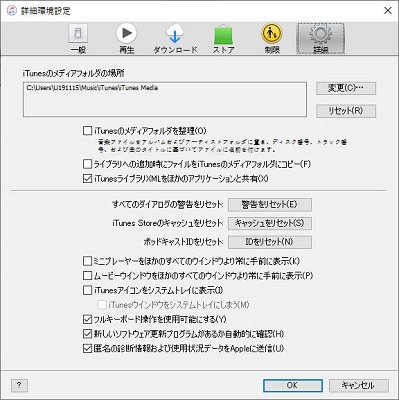Open the 一般 (General) preferences tab icon
The height and width of the screenshot is (400, 399).
click(78, 33)
